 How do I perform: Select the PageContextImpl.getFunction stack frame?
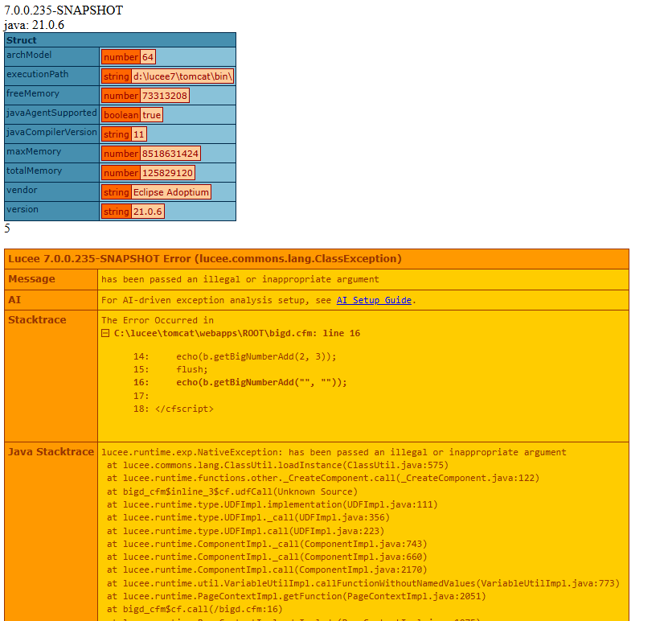(297, 596)
